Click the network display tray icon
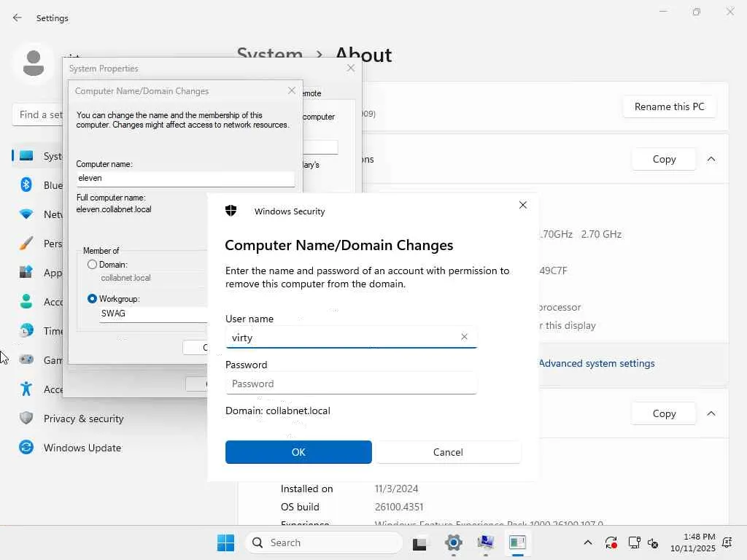The width and height of the screenshot is (747, 560). pyautogui.click(x=634, y=542)
